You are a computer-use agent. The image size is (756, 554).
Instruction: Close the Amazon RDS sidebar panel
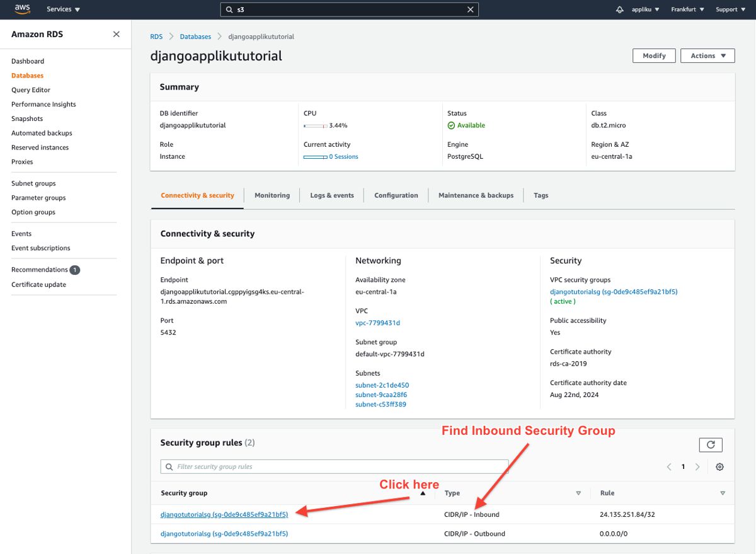click(116, 34)
